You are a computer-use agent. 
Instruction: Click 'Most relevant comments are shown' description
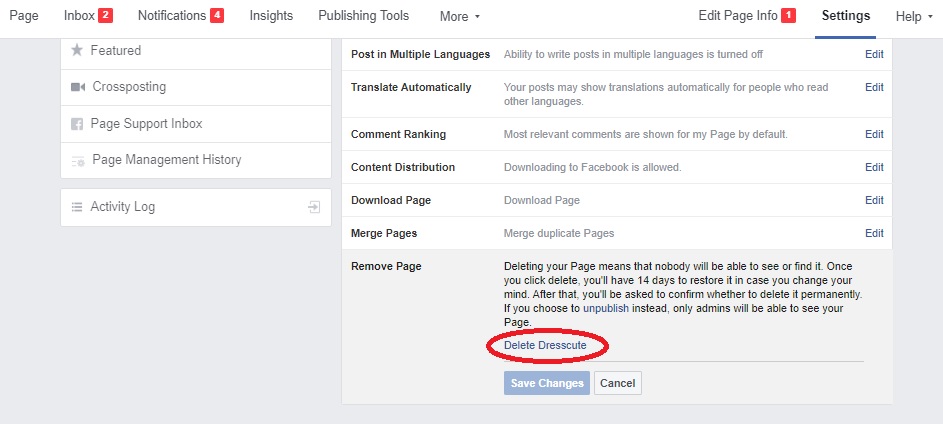tap(645, 134)
